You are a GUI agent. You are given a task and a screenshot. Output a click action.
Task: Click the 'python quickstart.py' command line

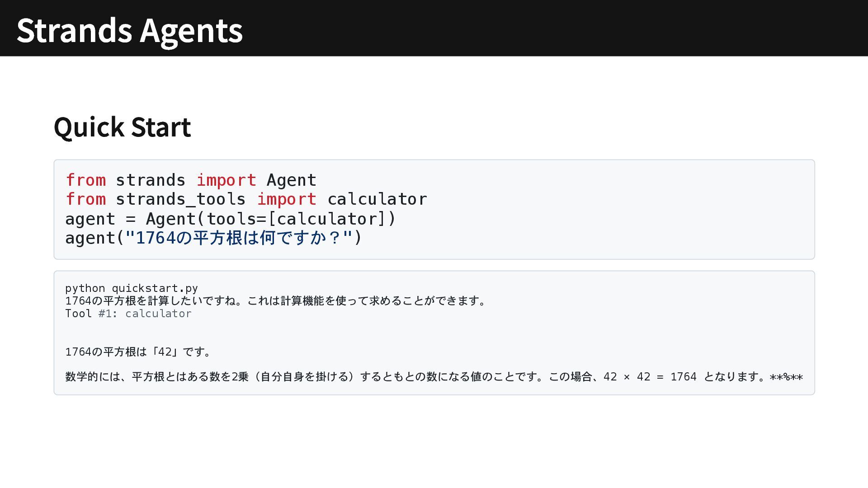tap(131, 288)
